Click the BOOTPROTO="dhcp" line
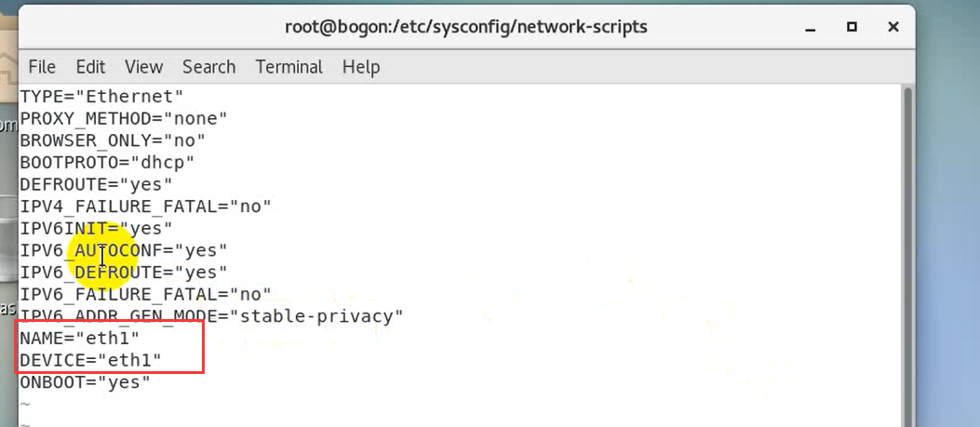This screenshot has width=980, height=427. [107, 162]
